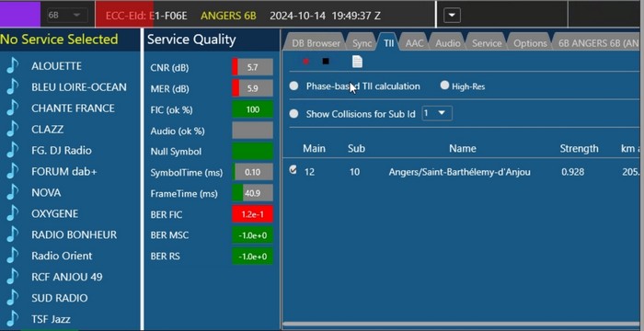Click the music note icon beside FG. DJ Radio
The width and height of the screenshot is (644, 331).
[12, 150]
